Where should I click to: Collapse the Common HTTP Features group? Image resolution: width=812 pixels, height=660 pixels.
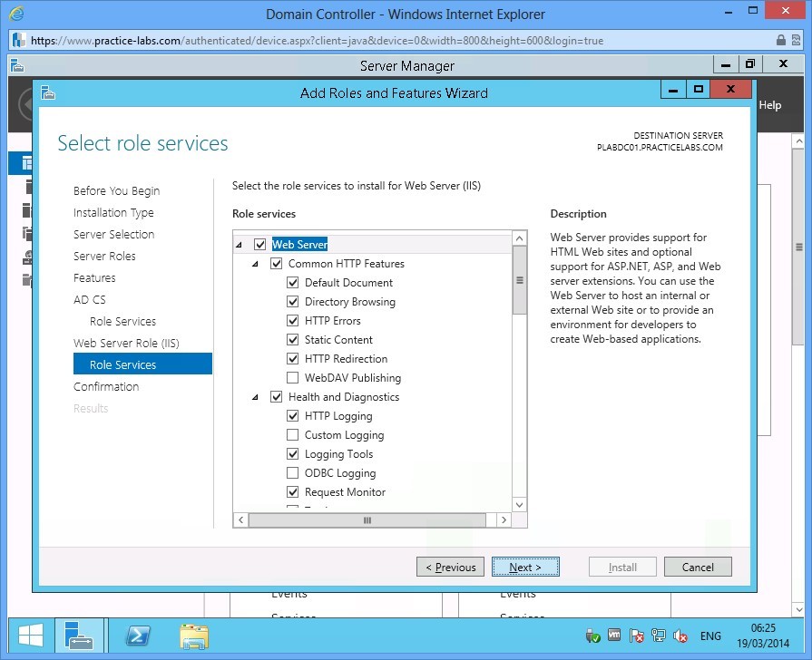tap(255, 263)
